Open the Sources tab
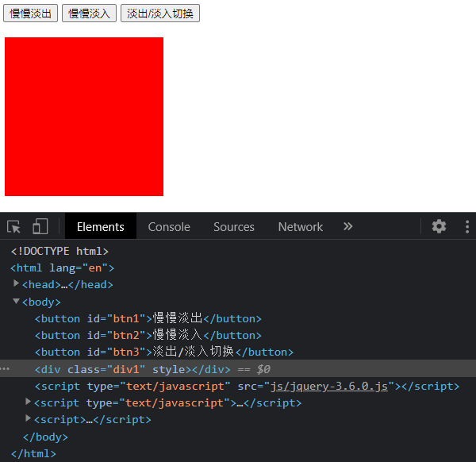476x462 pixels. click(234, 226)
